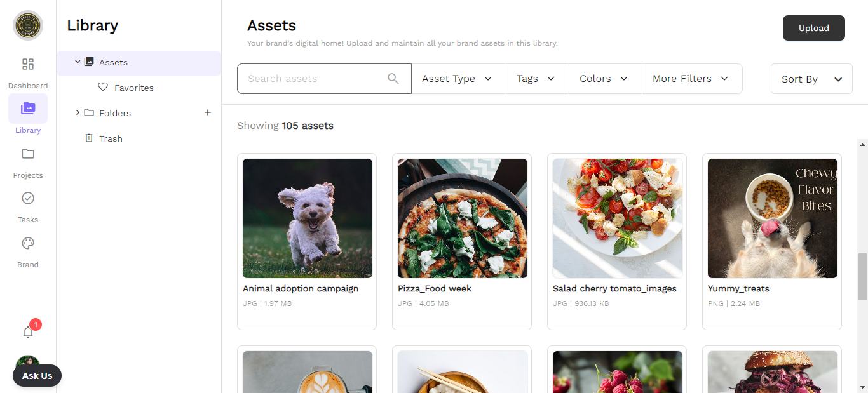Click the search magnifier icon
Screen dimensions: 868x393
393,79
